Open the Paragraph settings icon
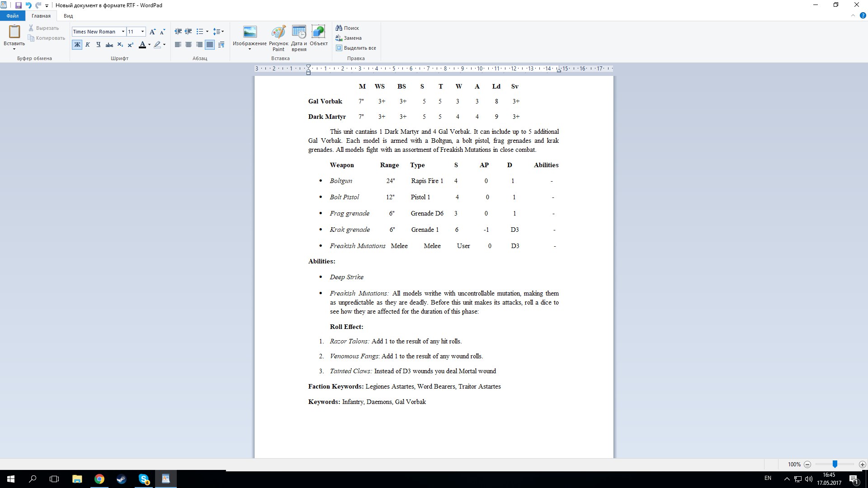 221,45
